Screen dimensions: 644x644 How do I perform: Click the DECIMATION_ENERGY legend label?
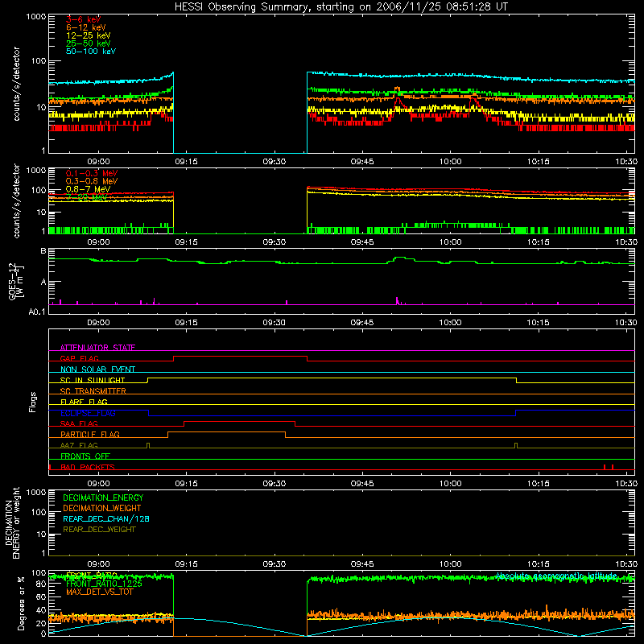tap(103, 497)
